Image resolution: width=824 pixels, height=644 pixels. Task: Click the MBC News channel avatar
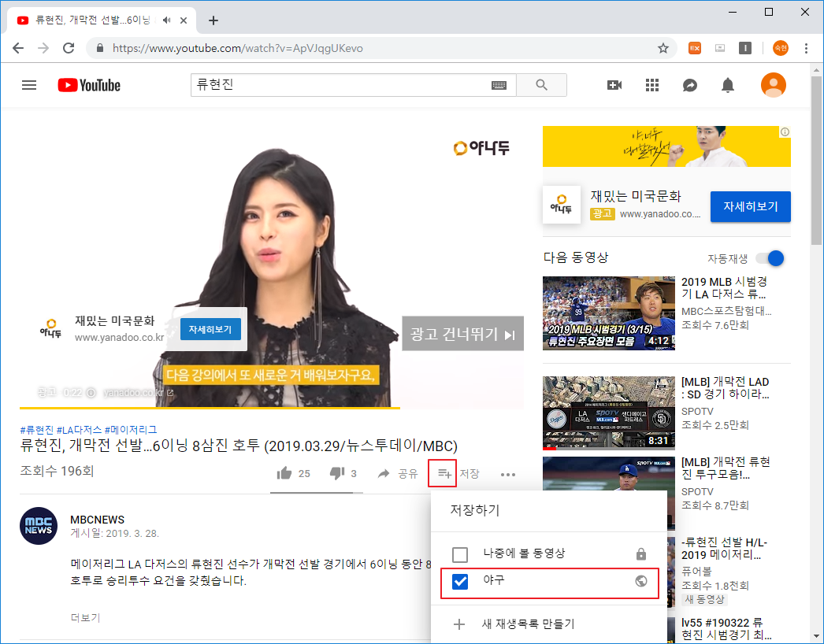pyautogui.click(x=39, y=526)
